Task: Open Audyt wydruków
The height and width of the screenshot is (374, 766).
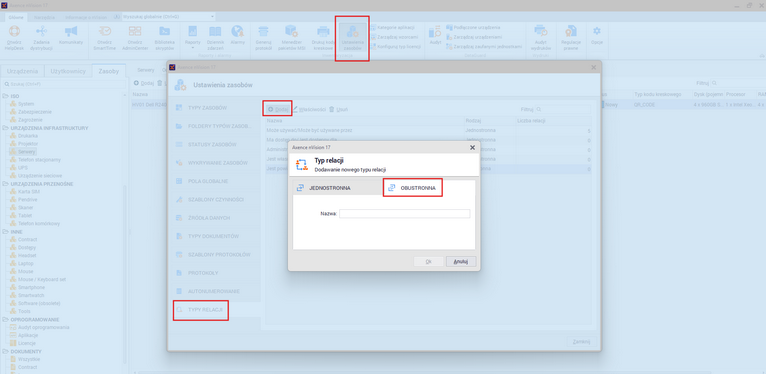Action: 540,37
